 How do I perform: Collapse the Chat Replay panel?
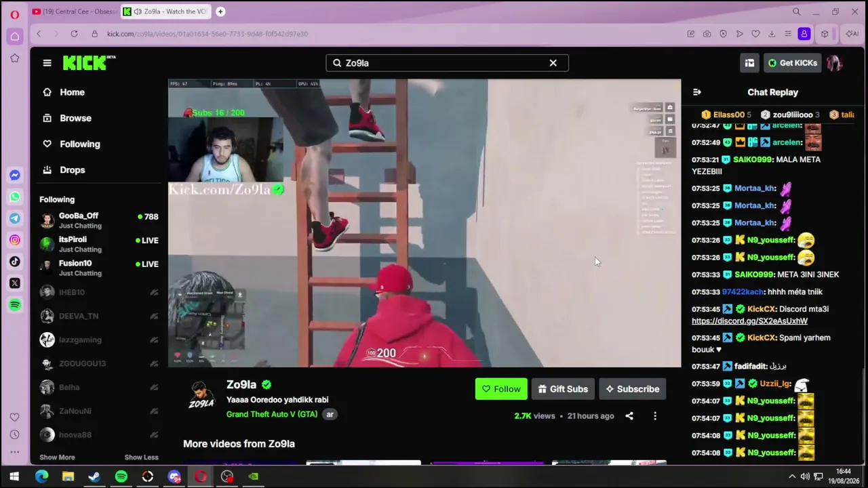click(x=696, y=92)
